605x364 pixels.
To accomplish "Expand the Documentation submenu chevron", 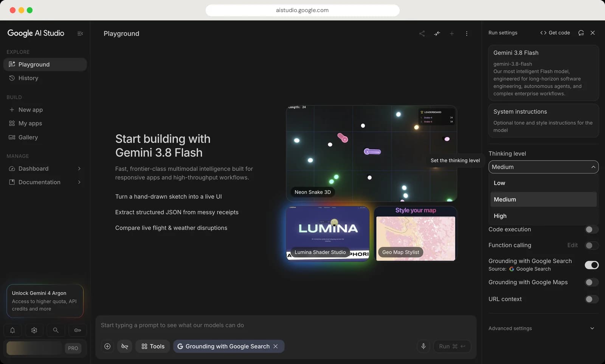I will click(79, 182).
